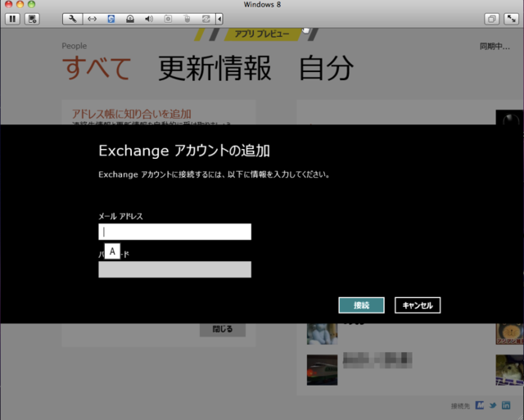Click the Messenger connected account icon
The height and width of the screenshot is (420, 524).
pos(480,405)
